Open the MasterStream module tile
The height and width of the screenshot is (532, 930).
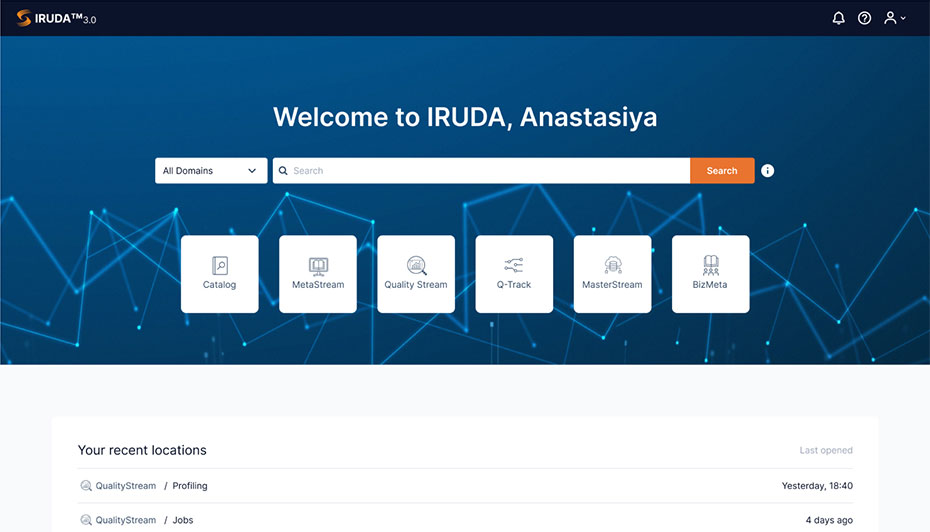[612, 274]
